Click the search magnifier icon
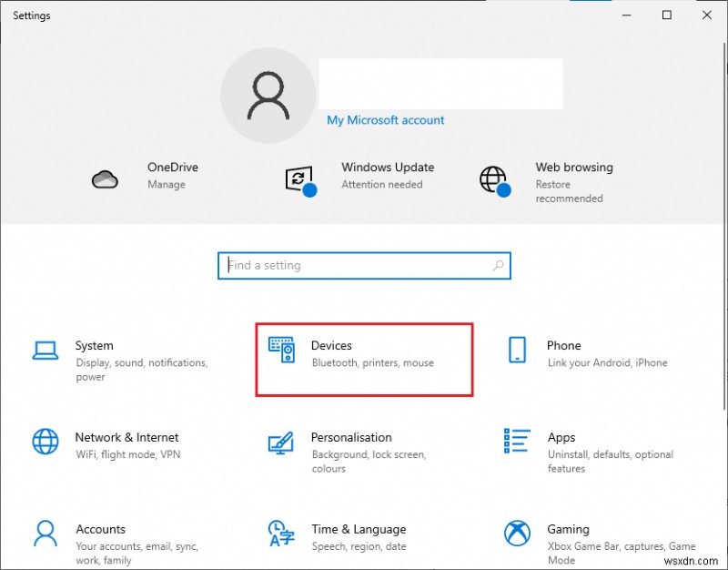 (498, 266)
